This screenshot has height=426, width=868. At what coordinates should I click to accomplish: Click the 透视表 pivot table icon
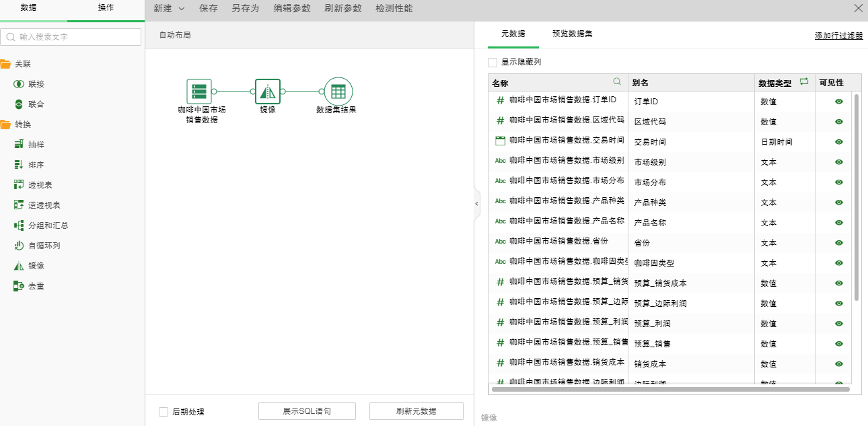pos(19,185)
